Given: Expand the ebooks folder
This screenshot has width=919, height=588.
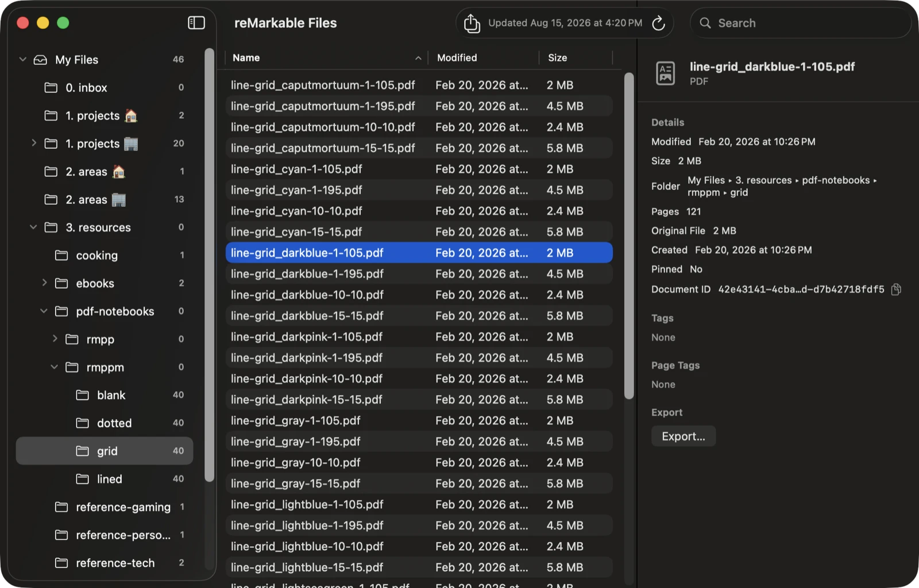Looking at the screenshot, I should (44, 283).
